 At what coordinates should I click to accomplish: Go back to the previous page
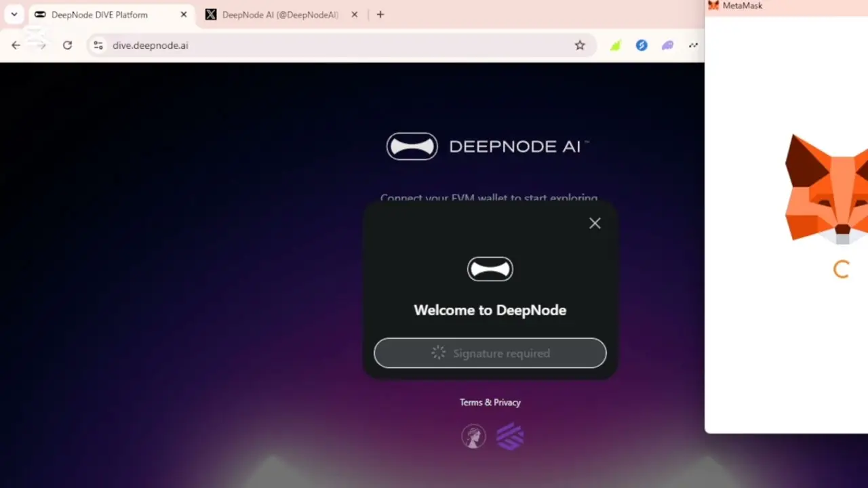(16, 45)
